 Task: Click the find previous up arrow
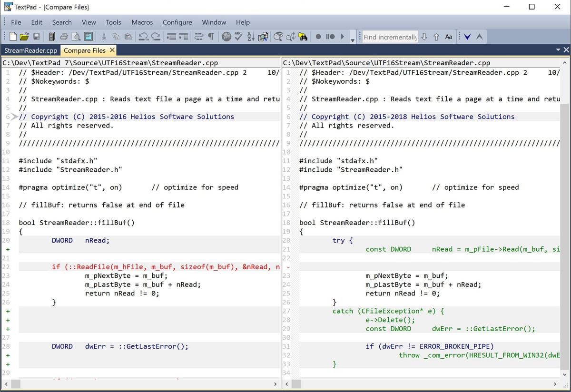436,37
